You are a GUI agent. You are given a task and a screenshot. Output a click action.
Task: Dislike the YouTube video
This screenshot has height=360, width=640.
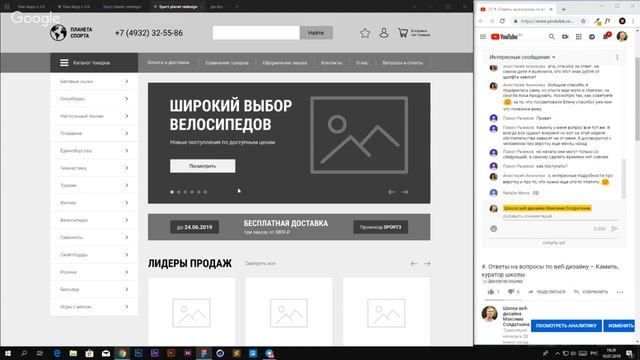(511, 292)
